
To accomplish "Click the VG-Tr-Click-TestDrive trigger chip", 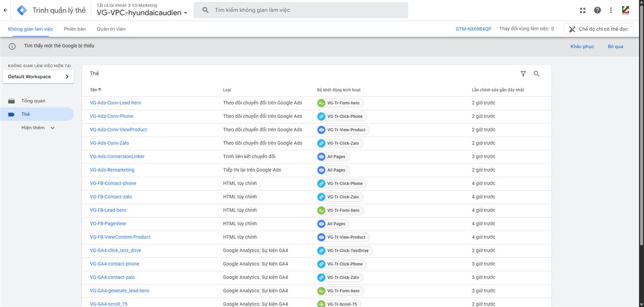I will pyautogui.click(x=345, y=250).
